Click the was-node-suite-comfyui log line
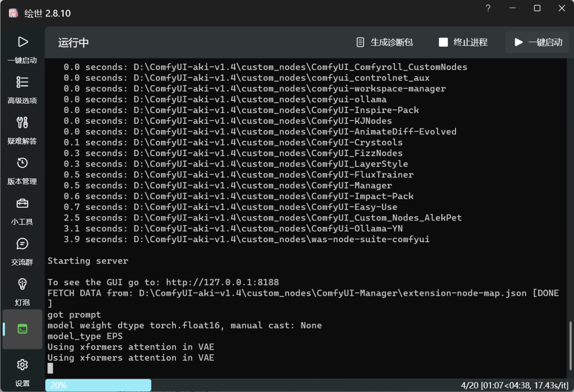 [247, 239]
